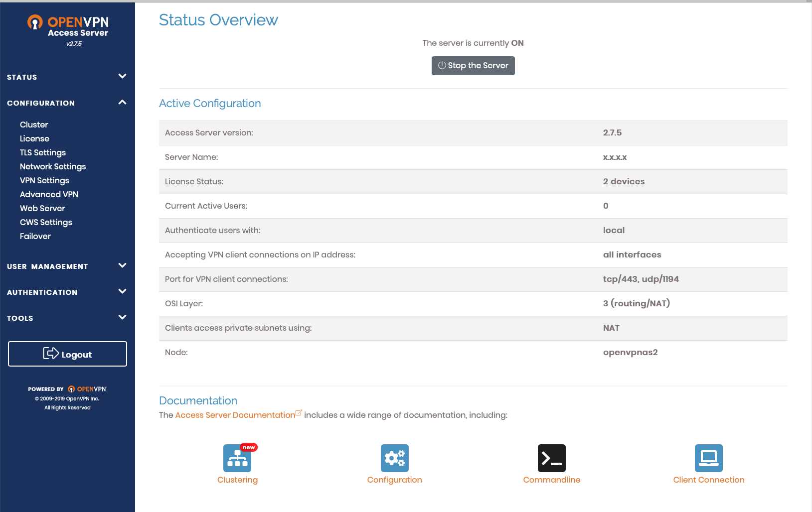Follow the Clustering text link

[237, 480]
